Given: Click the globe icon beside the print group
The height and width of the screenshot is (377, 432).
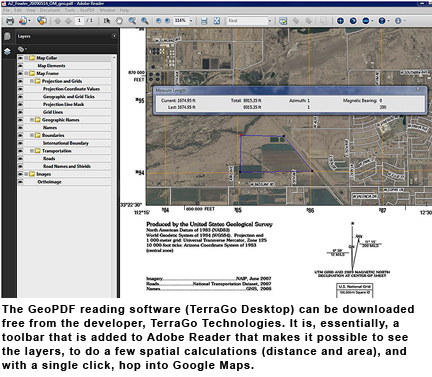Looking at the screenshot, I should 42,21.
